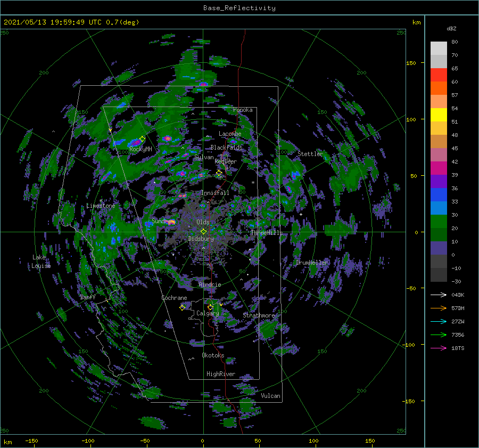Click the Didsbury label

click(201, 239)
